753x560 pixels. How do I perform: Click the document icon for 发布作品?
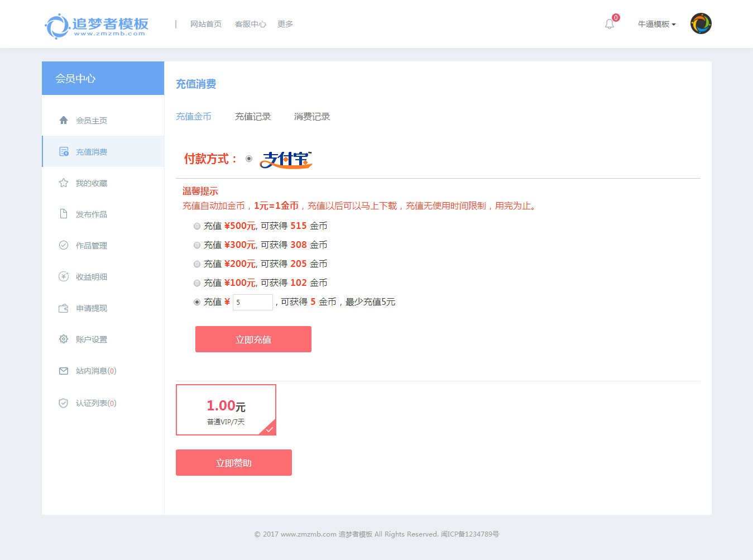[x=64, y=214]
